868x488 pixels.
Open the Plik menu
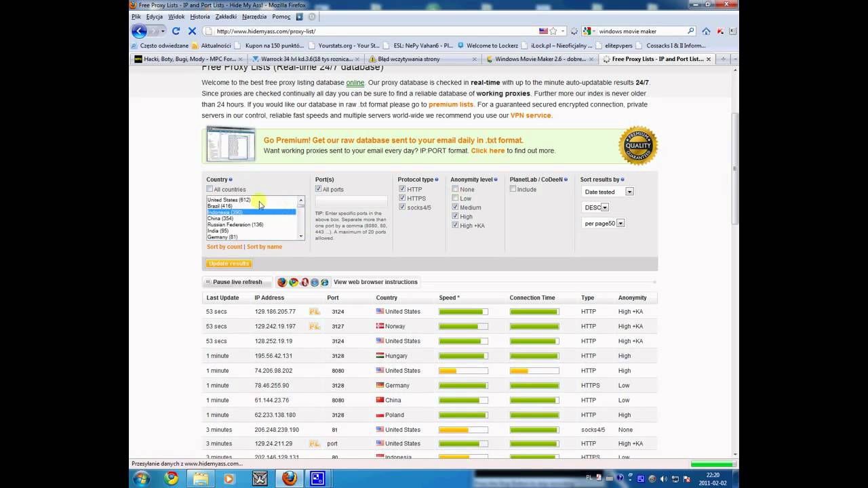click(136, 16)
